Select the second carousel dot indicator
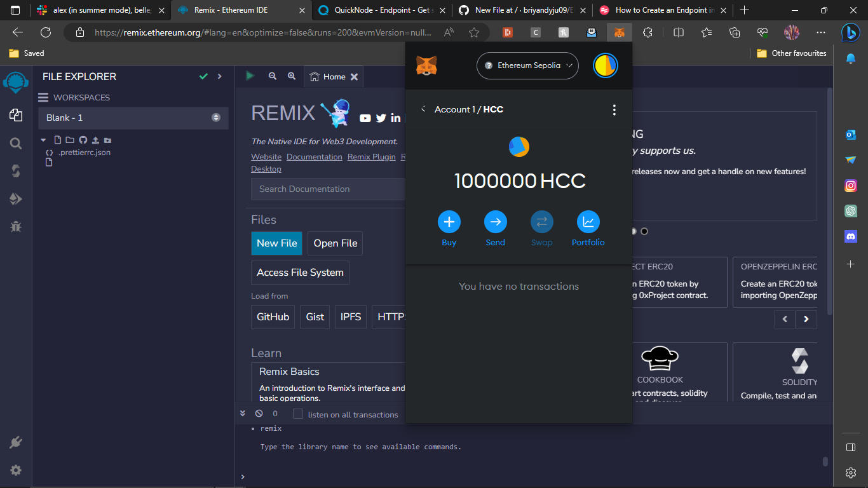This screenshot has width=868, height=488. (644, 231)
